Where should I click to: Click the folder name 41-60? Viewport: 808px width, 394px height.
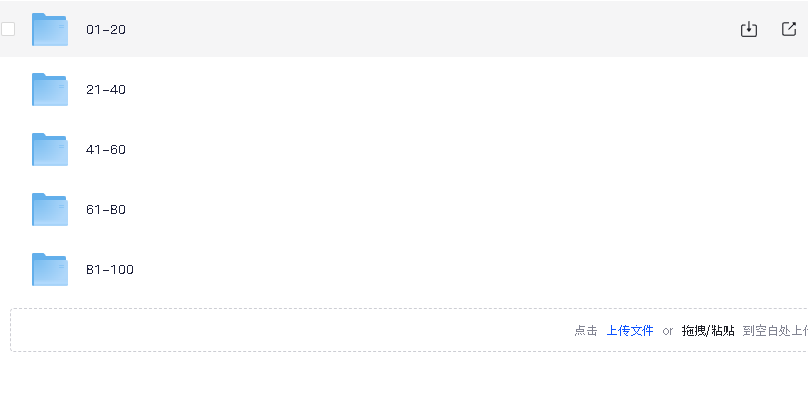click(x=106, y=149)
